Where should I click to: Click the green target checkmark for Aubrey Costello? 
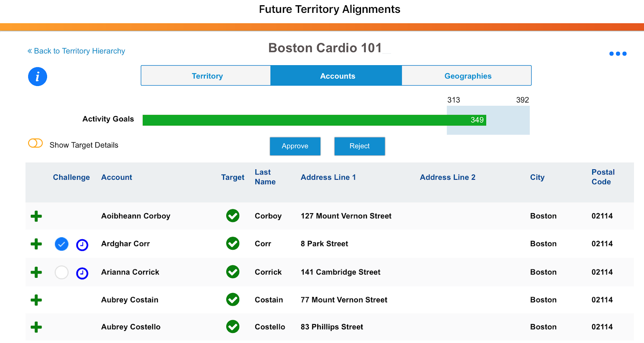click(x=233, y=327)
